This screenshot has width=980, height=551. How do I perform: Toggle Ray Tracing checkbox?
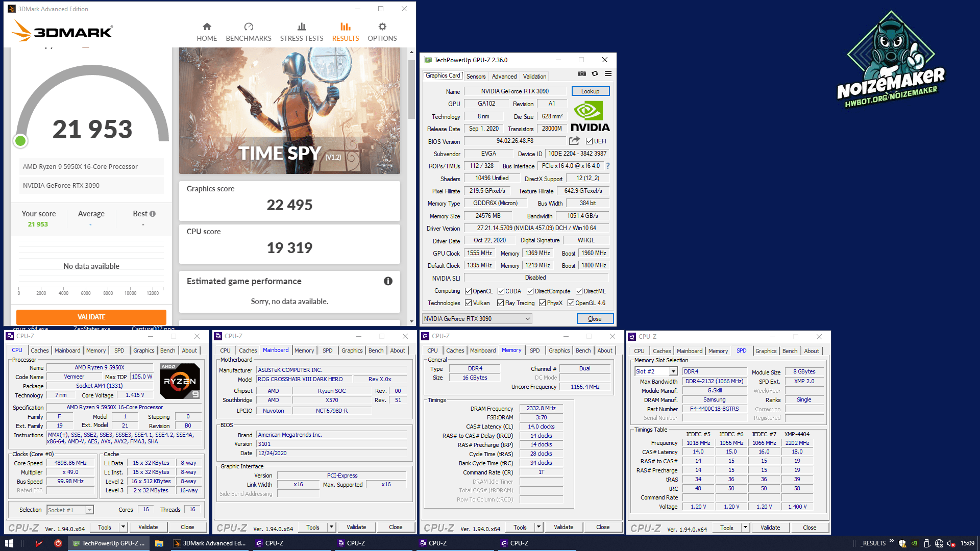pos(501,303)
